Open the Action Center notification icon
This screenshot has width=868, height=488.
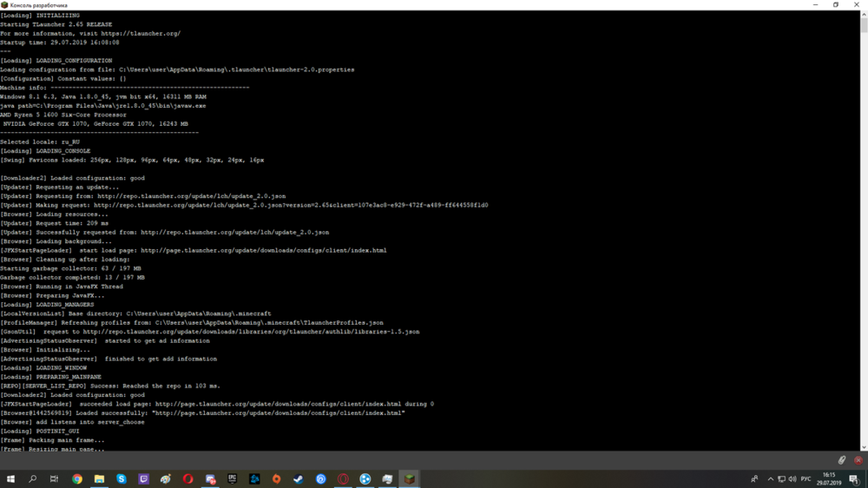[x=854, y=478]
